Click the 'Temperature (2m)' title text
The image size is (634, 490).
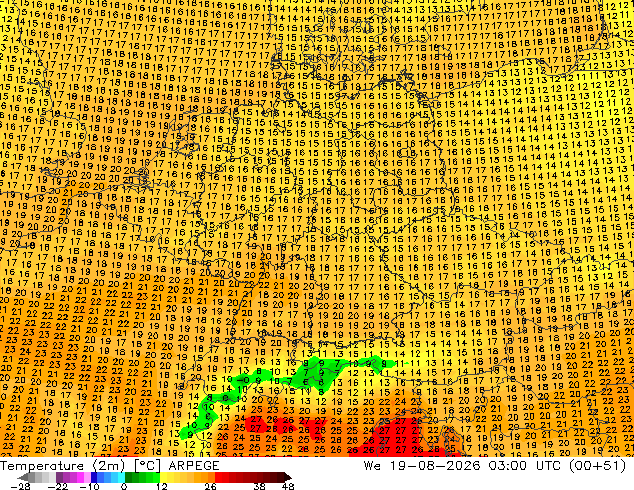[x=62, y=466]
